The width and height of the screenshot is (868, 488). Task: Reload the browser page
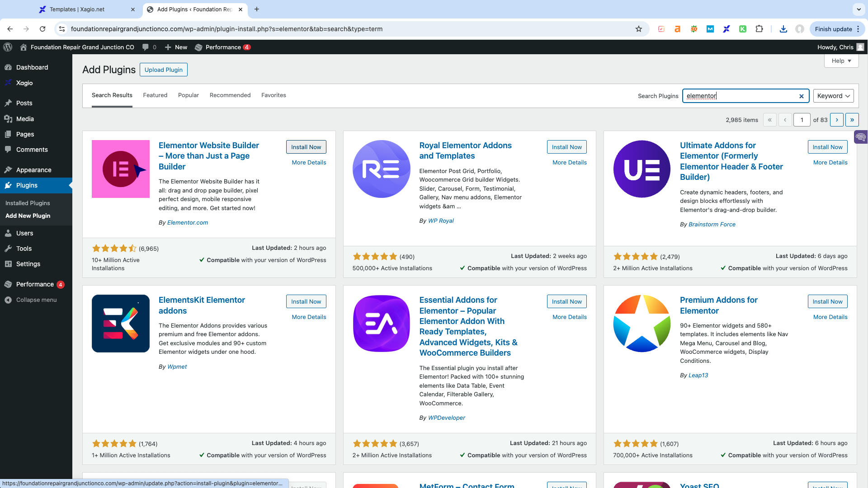[42, 29]
